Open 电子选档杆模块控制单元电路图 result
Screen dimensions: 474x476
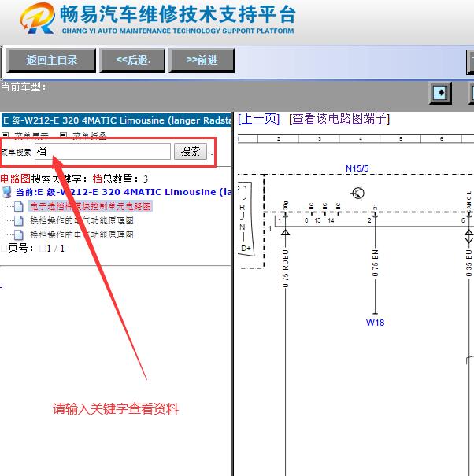coord(91,206)
